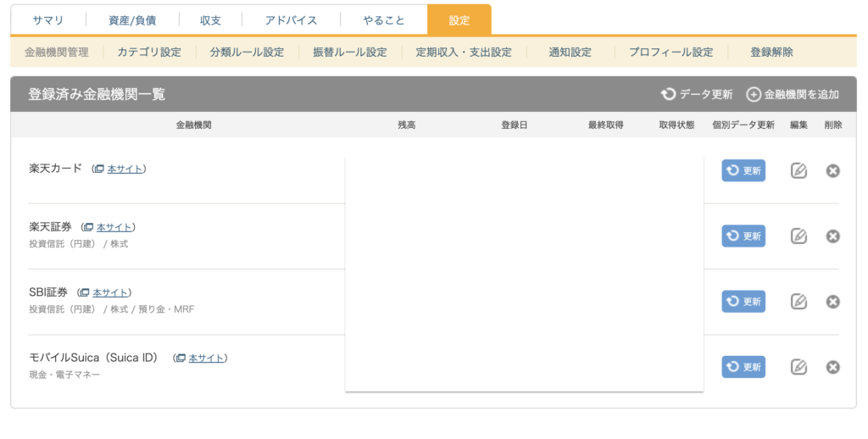Choose 定期収入・支出設定 submenu item
Viewport: 868px width, 439px height.
tap(464, 52)
